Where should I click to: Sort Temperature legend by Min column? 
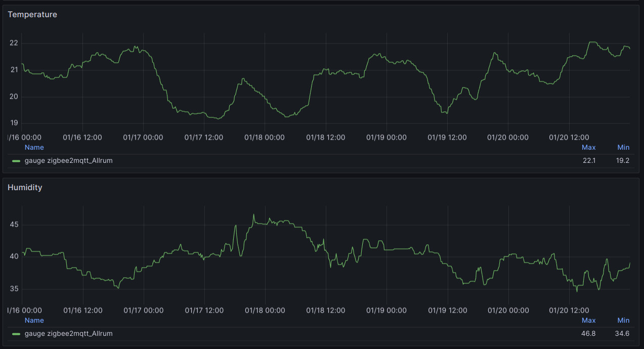(x=623, y=148)
